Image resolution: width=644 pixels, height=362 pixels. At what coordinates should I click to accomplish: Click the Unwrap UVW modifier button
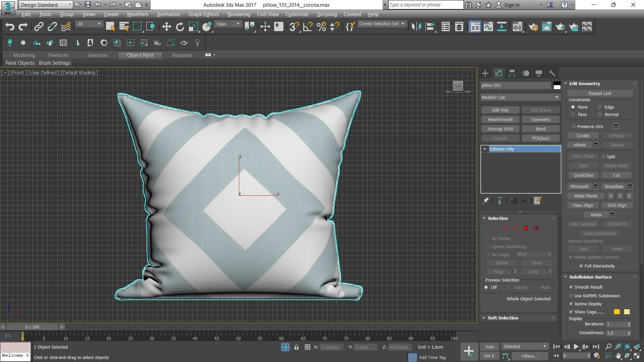pos(500,129)
